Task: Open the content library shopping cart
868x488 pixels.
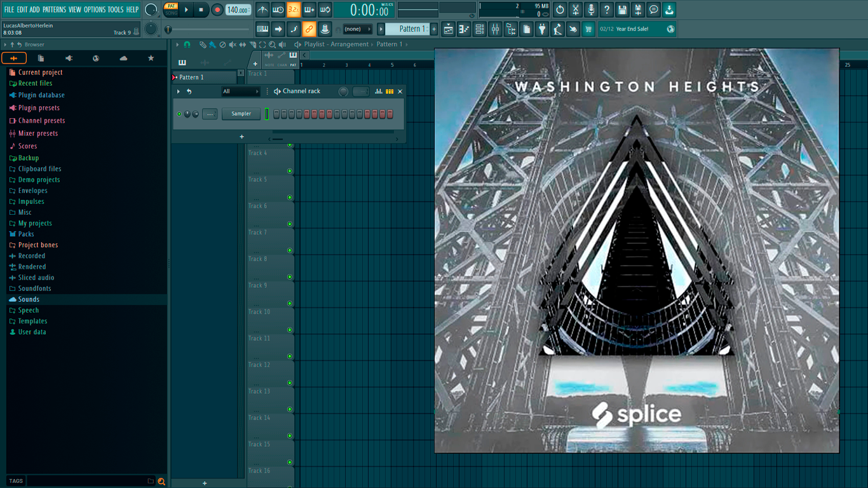Action: pyautogui.click(x=588, y=29)
